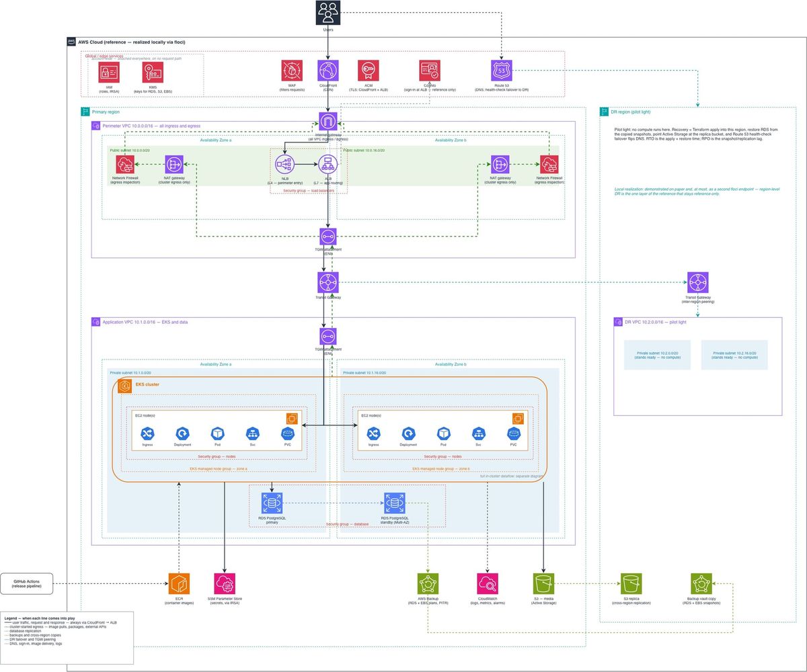Click the S3 replica bucket icon
Viewport: 807px width, 672px height.
(x=631, y=584)
